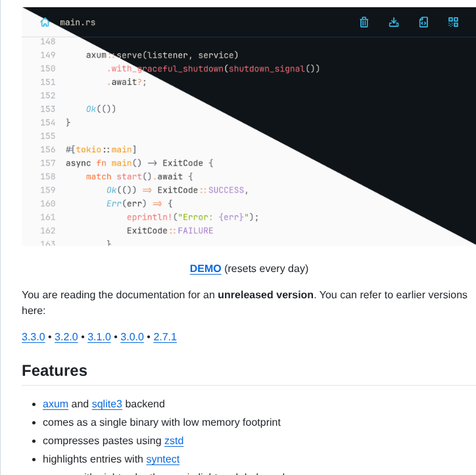The width and height of the screenshot is (476, 475).
Task: Open the raw file view icon
Action: click(423, 22)
